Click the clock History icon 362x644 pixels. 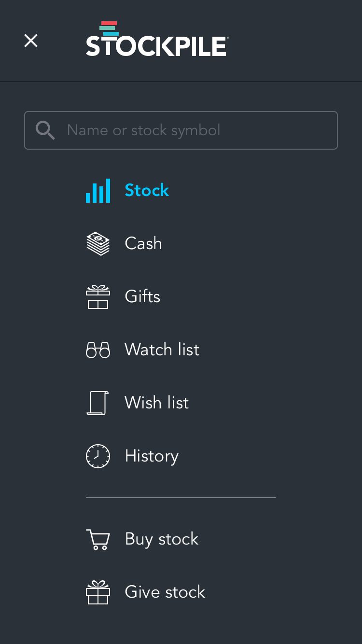tap(98, 456)
